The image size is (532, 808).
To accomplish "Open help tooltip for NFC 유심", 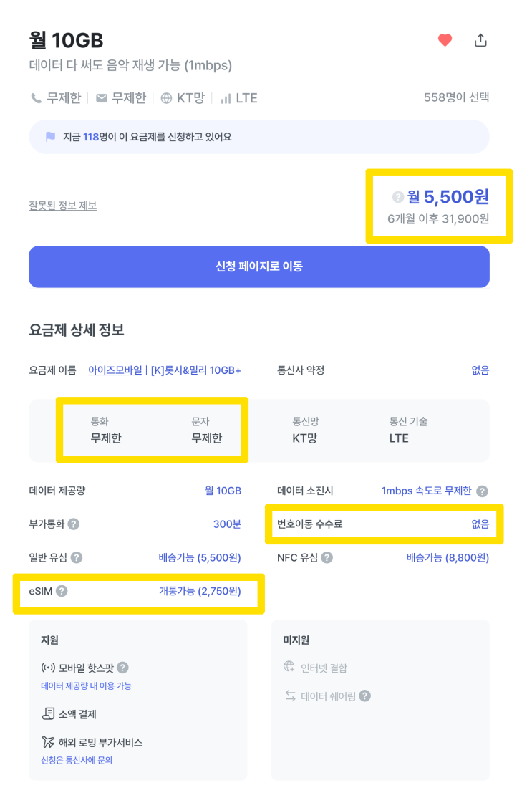I will 327,557.
